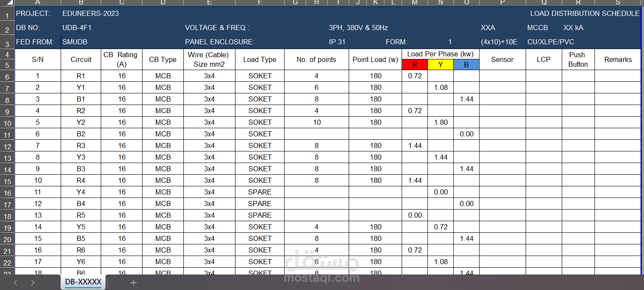644x290 pixels.
Task: Click the (4x10)+10E cell
Action: click(x=499, y=42)
